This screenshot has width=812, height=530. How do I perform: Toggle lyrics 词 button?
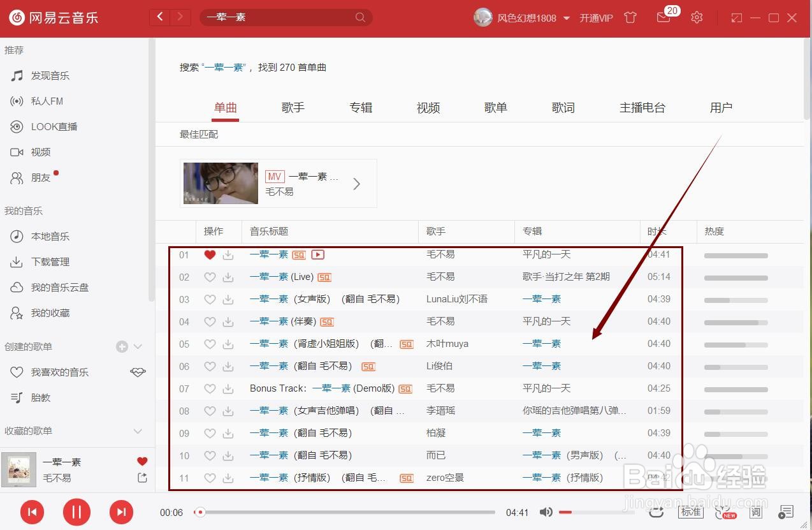point(756,512)
